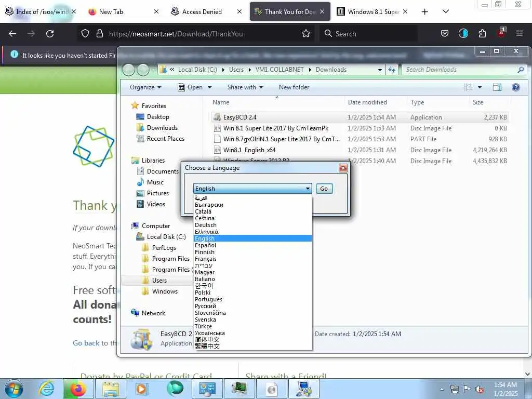Select the EasyBCD 2.4 file
This screenshot has height=399, width=532.
[x=360, y=117]
